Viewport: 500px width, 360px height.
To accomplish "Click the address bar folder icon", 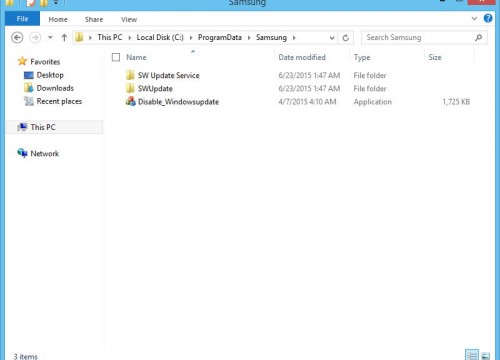I will point(79,37).
